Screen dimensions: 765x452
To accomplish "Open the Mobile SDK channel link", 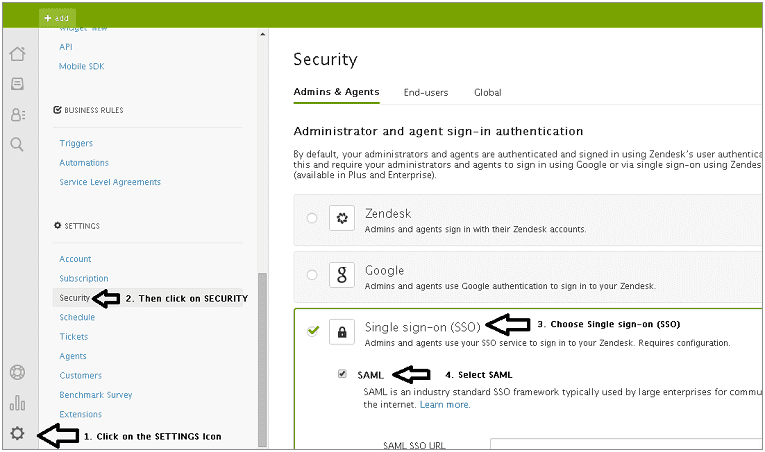I will click(81, 66).
